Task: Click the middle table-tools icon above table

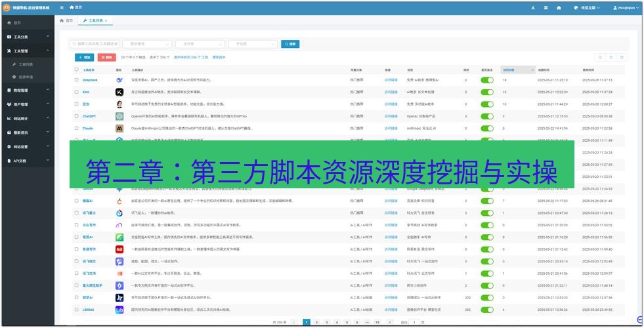Action: [x=611, y=58]
